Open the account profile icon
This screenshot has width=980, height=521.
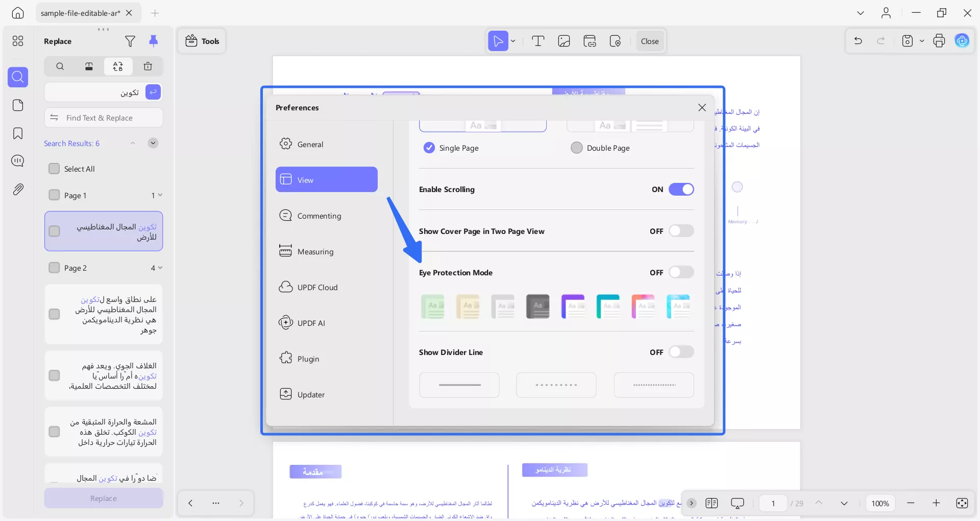[886, 13]
